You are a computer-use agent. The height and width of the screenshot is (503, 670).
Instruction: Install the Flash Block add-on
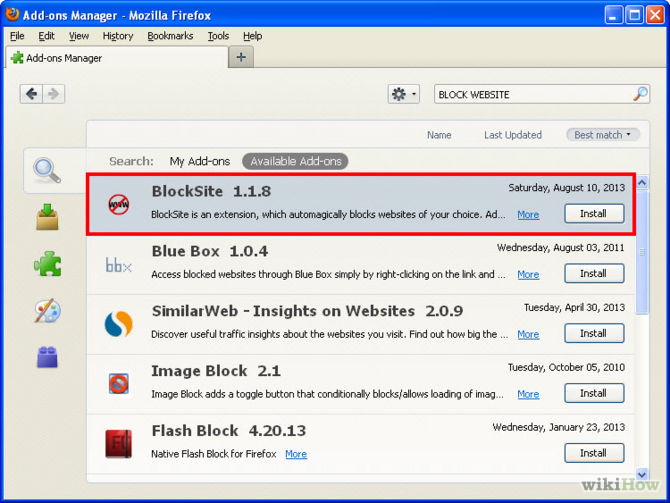[x=594, y=453]
